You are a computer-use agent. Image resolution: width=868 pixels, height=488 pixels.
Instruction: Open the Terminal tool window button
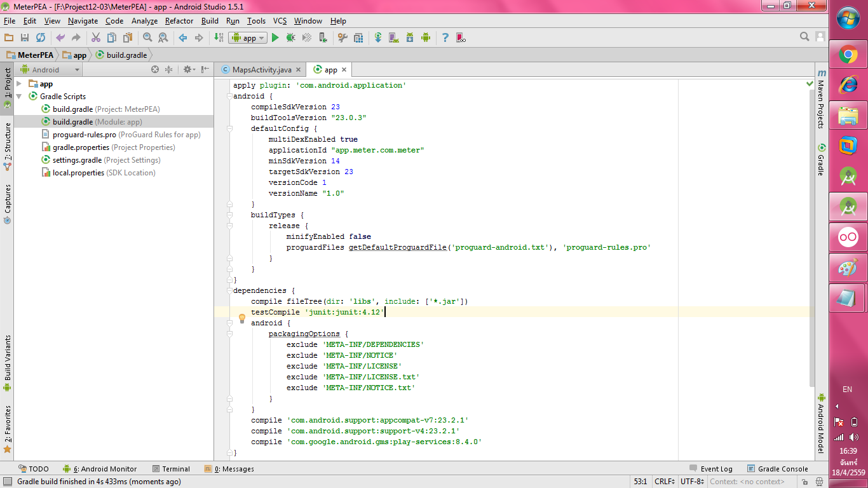172,469
